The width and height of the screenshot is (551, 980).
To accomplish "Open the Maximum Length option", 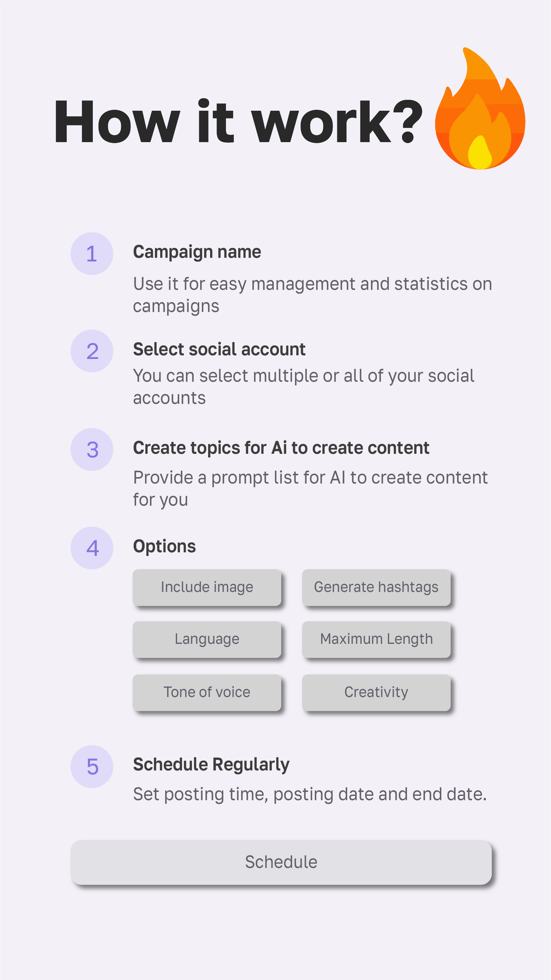I will click(x=376, y=640).
